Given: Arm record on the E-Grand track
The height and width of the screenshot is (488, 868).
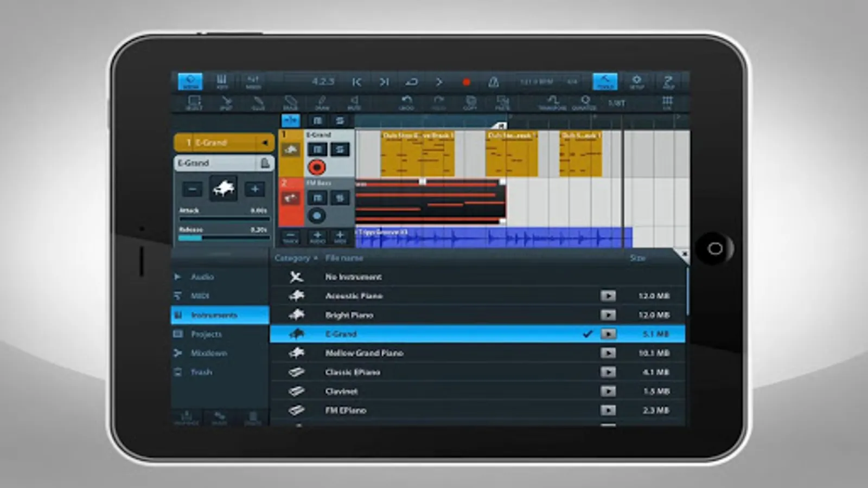Looking at the screenshot, I should pos(317,167).
